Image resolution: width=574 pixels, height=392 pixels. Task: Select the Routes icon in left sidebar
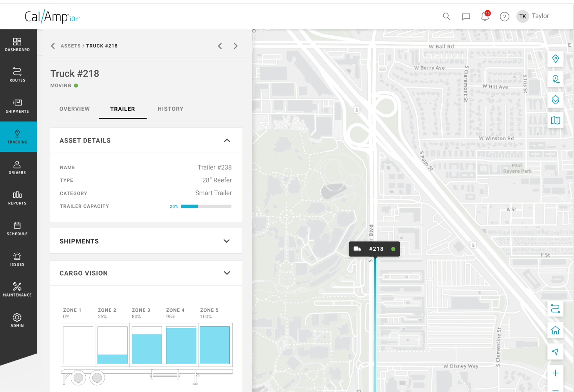pyautogui.click(x=17, y=74)
